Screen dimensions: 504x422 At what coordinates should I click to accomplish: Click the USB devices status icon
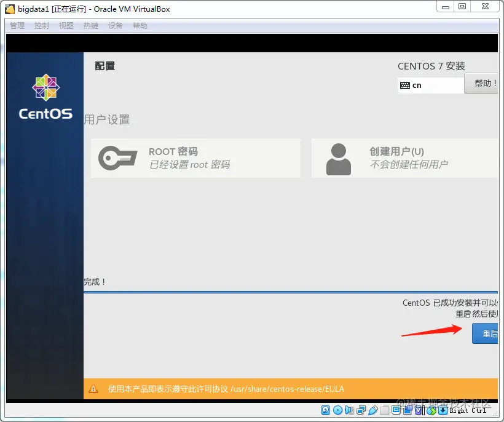(373, 410)
